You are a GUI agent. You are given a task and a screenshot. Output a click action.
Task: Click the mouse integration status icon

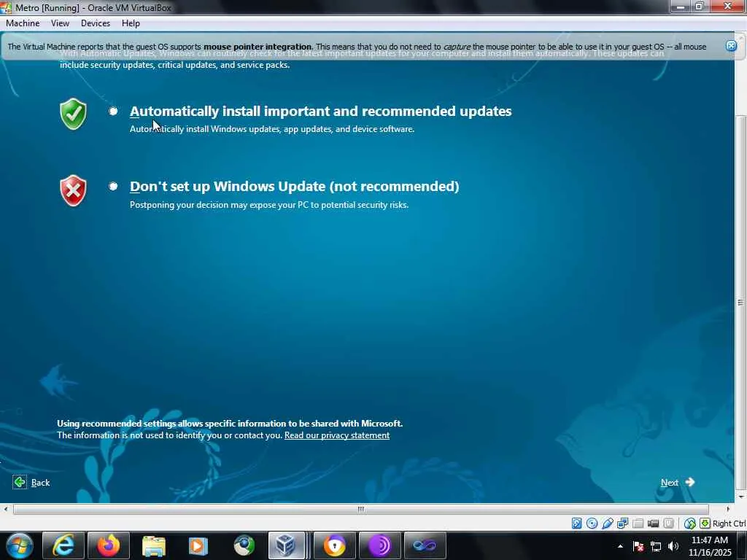tap(689, 524)
